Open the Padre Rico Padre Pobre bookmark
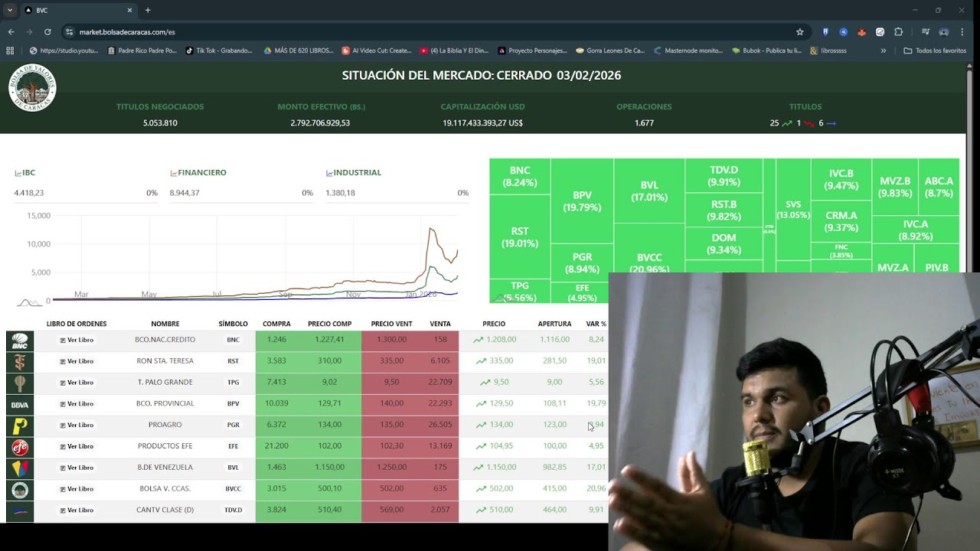 [142, 51]
